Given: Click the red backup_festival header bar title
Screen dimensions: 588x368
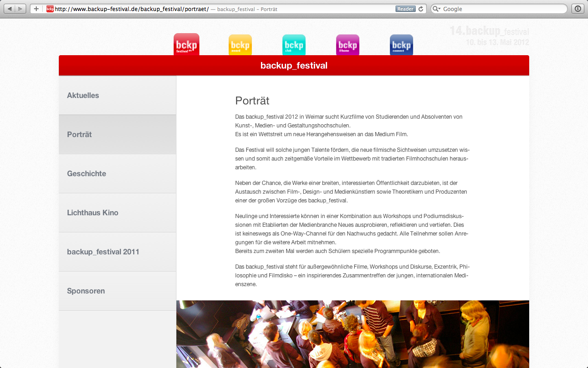Looking at the screenshot, I should click(294, 65).
